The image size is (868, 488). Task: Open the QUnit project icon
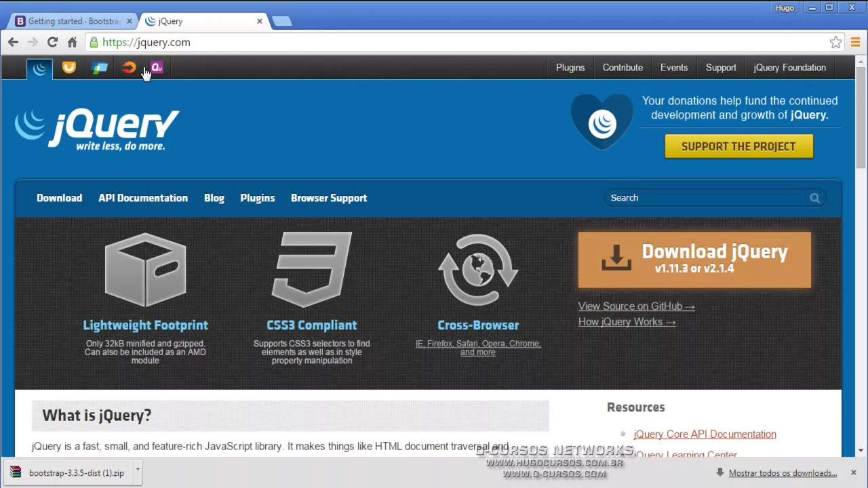point(157,67)
